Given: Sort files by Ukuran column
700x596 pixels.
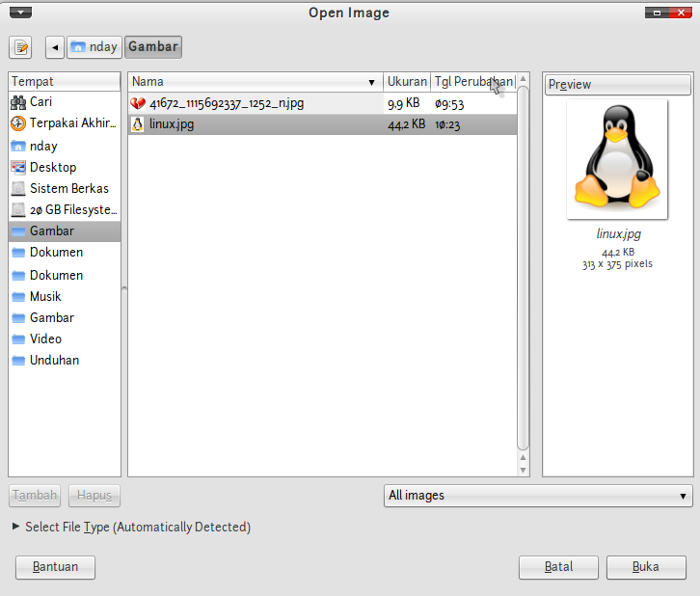Looking at the screenshot, I should tap(407, 82).
